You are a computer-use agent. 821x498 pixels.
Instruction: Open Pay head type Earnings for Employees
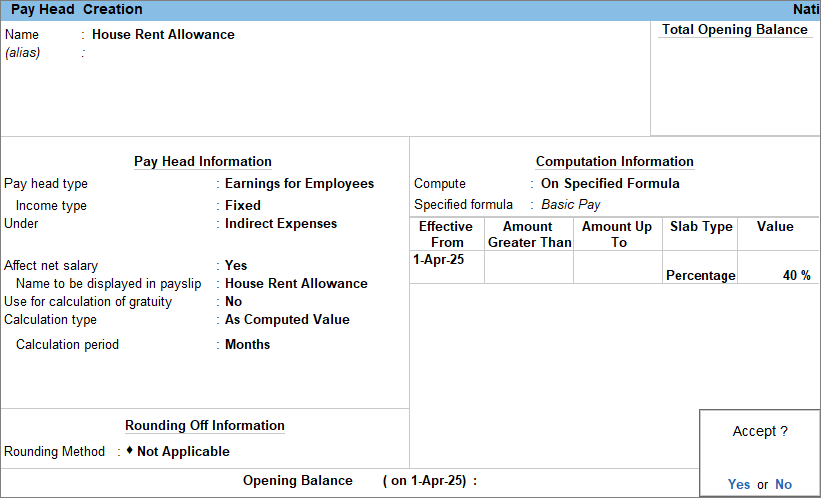pyautogui.click(x=299, y=183)
